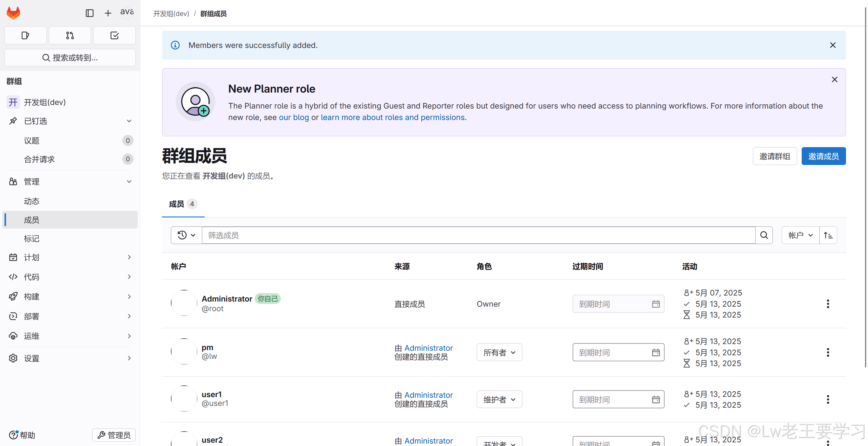
Task: Open user1's 维护者 role dropdown
Action: tap(499, 400)
